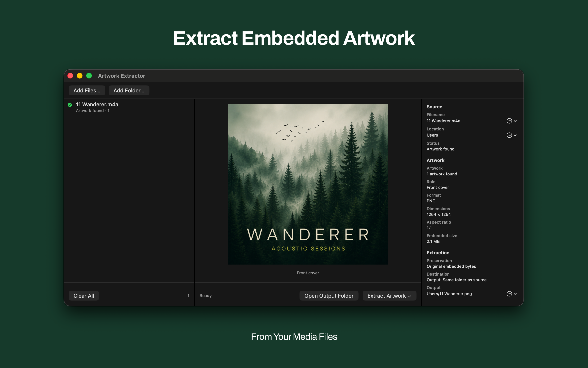Click the 'Ready' status text
Screen dimensions: 588x368
[206, 296]
